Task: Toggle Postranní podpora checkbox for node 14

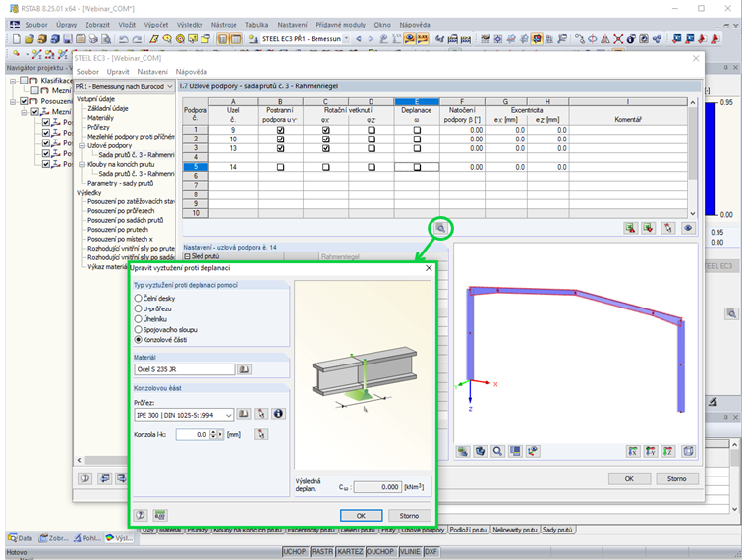Action: click(280, 167)
